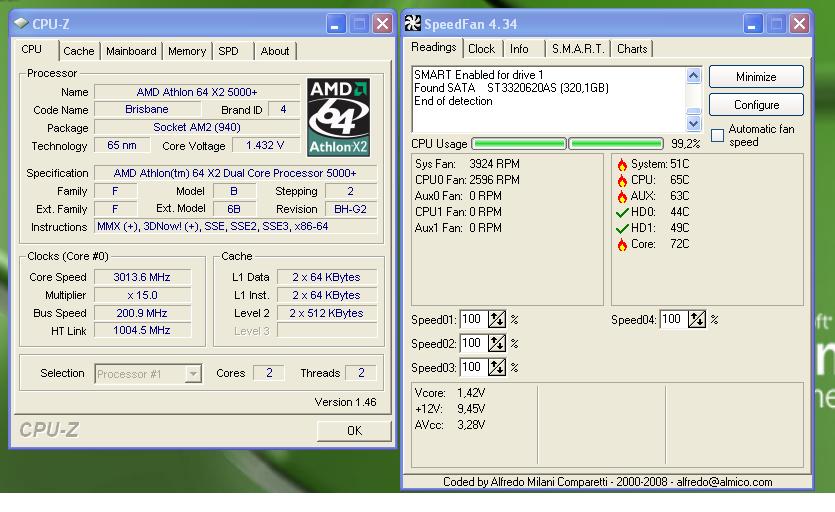The image size is (835, 512).
Task: Click the 'Found SATA ST3320620AS' log line
Action: click(x=511, y=88)
